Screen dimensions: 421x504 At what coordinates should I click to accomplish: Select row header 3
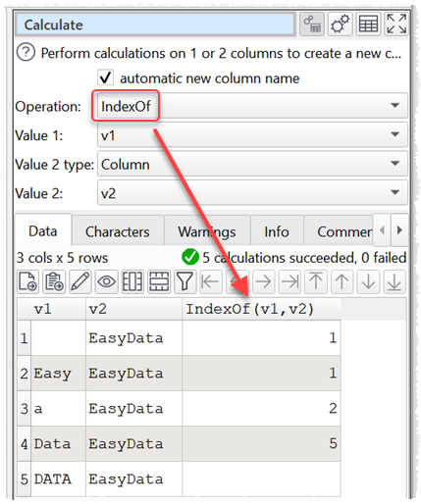24,408
